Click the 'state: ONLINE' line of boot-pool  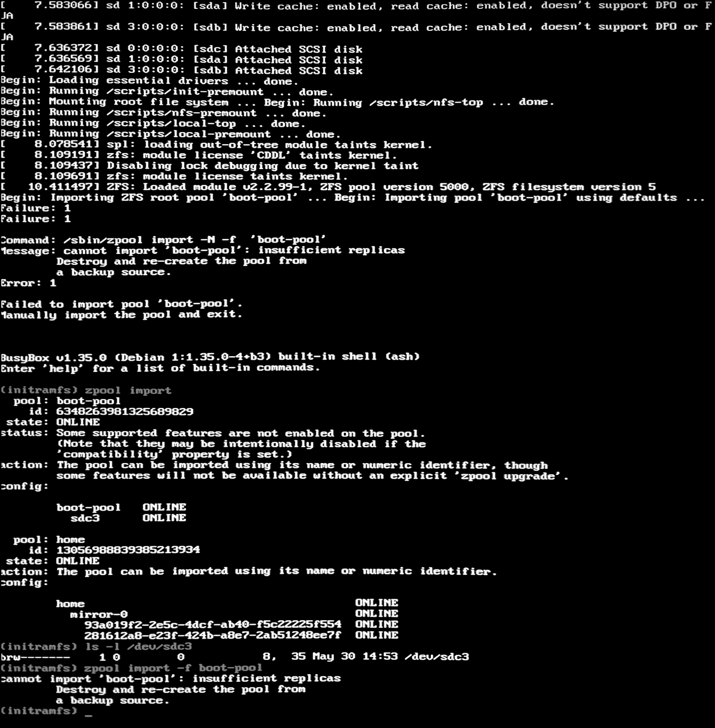pos(53,422)
